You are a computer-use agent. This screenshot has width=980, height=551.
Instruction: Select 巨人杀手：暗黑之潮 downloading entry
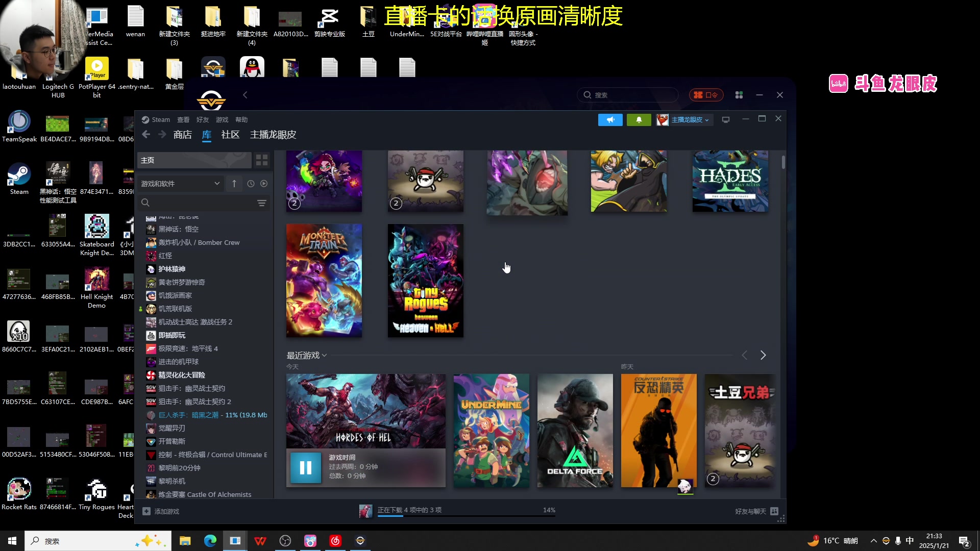point(212,415)
